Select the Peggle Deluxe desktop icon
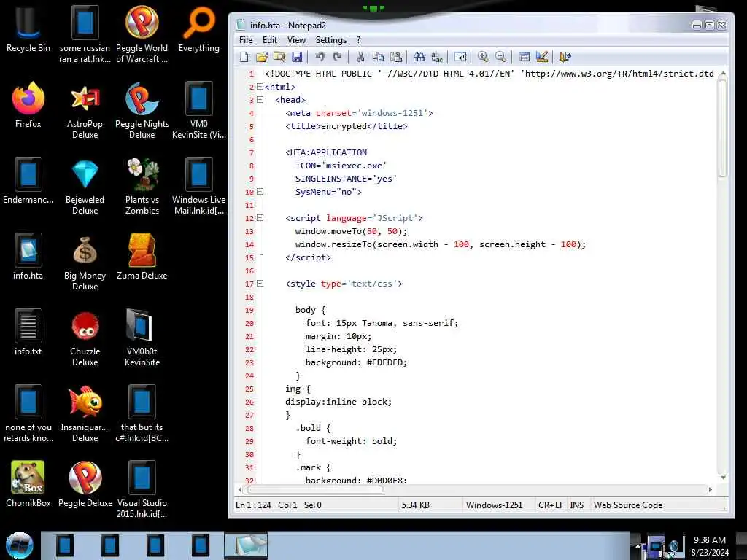Image resolution: width=747 pixels, height=560 pixels. point(85,484)
